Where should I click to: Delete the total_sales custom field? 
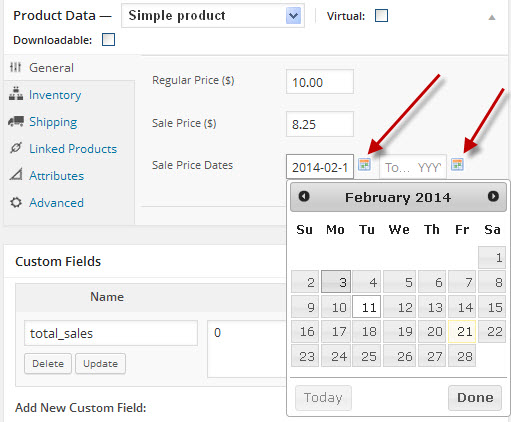[x=48, y=363]
